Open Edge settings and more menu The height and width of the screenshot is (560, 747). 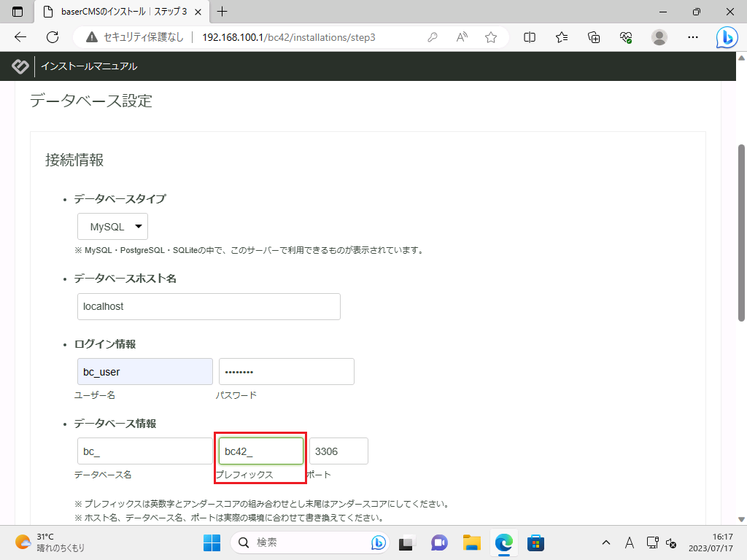click(x=694, y=37)
